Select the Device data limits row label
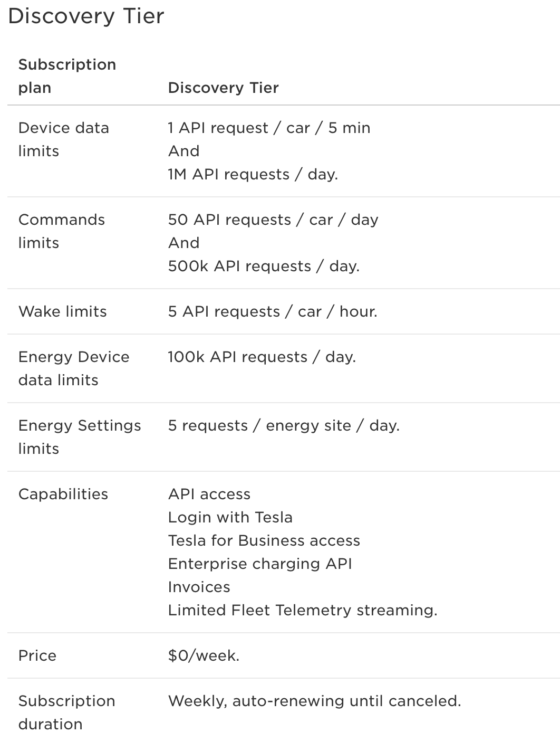 pyautogui.click(x=63, y=139)
